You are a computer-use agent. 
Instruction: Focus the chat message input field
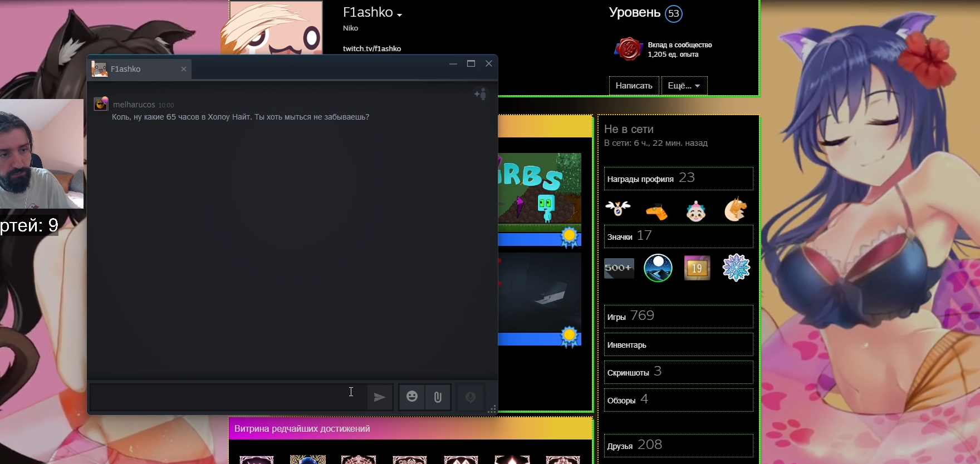[227, 397]
